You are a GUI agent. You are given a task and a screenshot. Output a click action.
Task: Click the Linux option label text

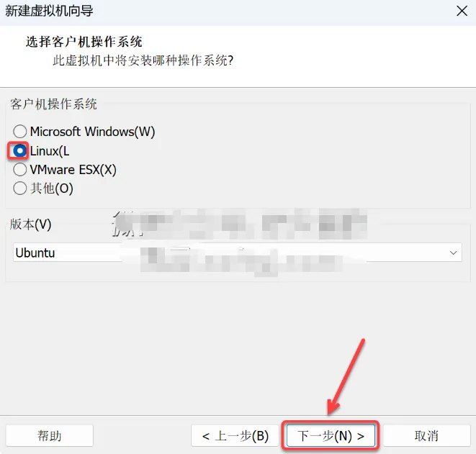pos(50,150)
